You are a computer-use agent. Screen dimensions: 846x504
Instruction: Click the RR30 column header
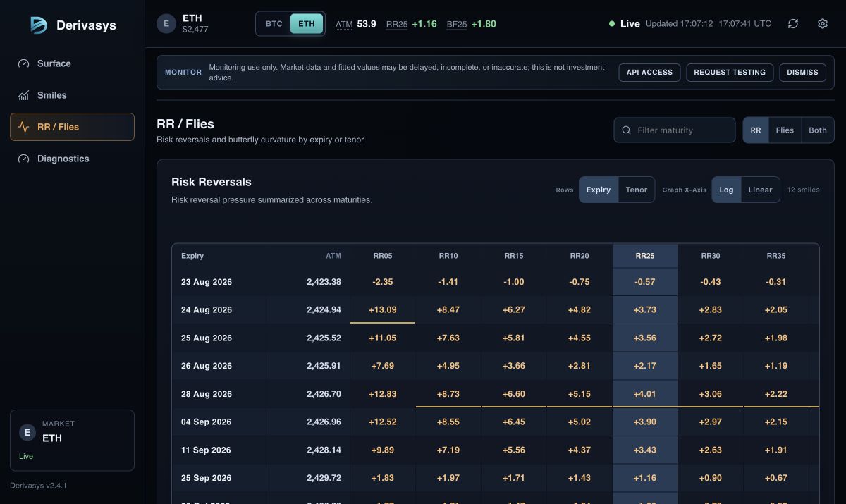point(711,256)
